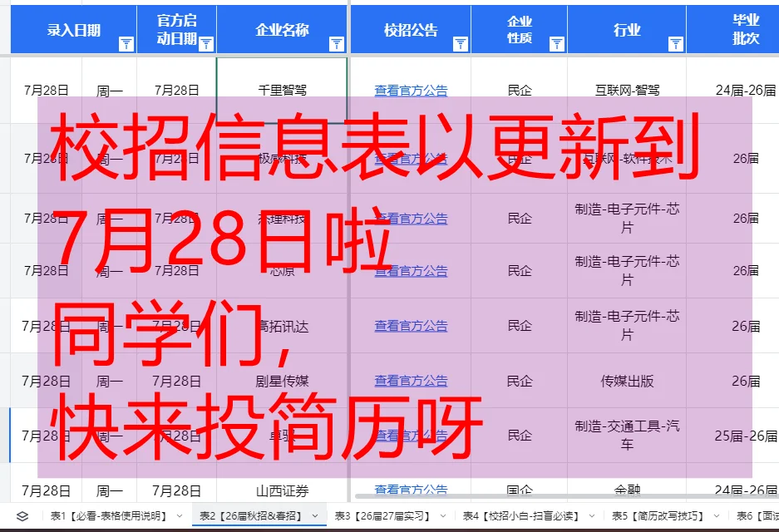Open the filter on 校招公告 column
Image resolution: width=779 pixels, height=532 pixels.
click(461, 44)
